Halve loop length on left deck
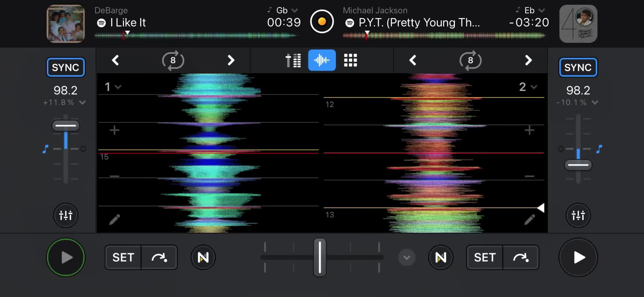Viewport: 644px width, 297px height. 115,60
